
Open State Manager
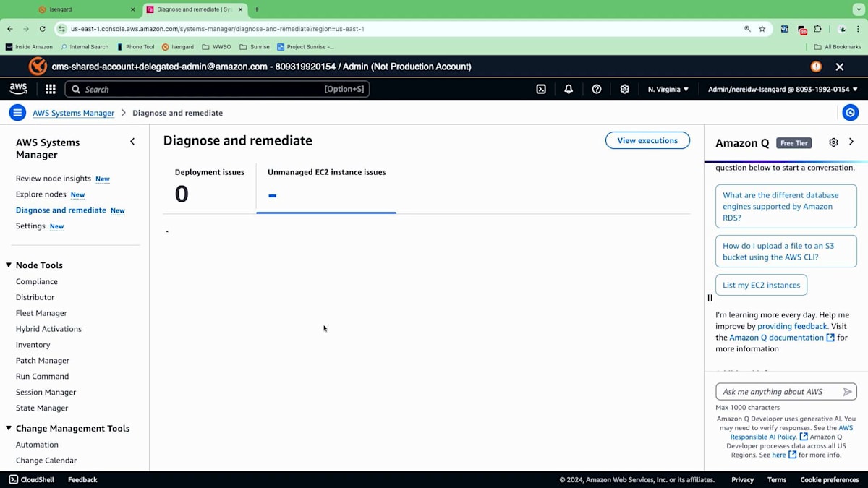(42, 408)
